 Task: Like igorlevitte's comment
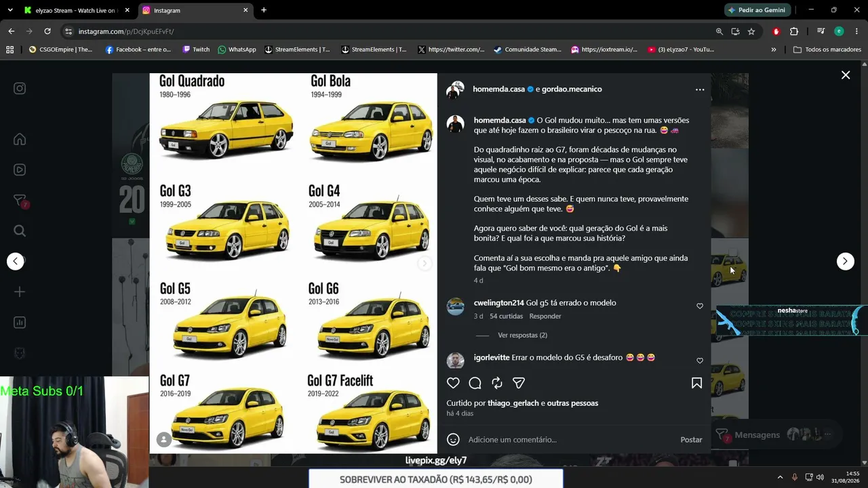700,361
